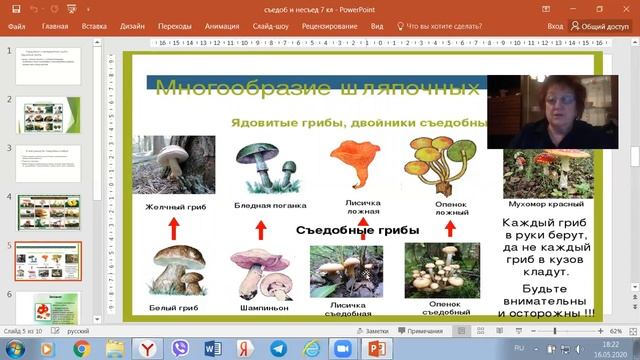Click slide panel scroll up arrow
The image size is (640, 360).
point(97,42)
